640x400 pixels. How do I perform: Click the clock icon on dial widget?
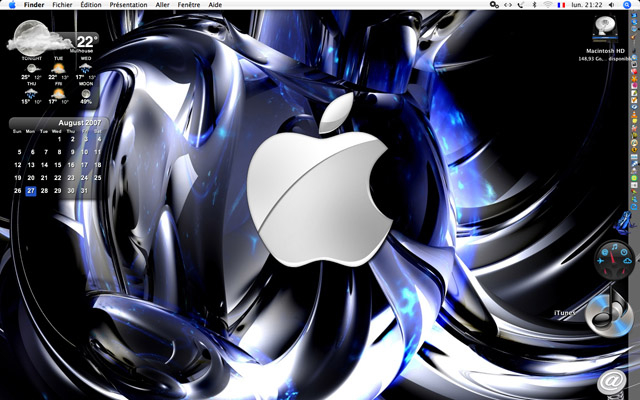click(x=624, y=252)
